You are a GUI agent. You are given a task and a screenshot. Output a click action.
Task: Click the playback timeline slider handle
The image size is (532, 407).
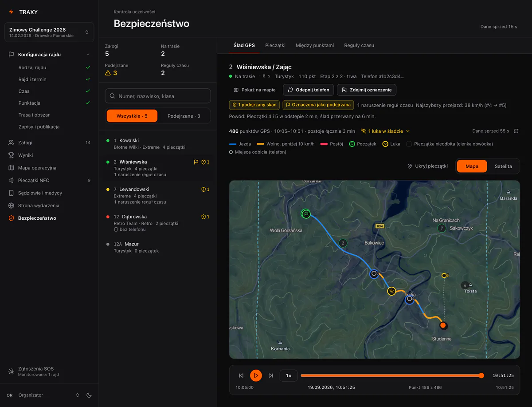coord(481,375)
